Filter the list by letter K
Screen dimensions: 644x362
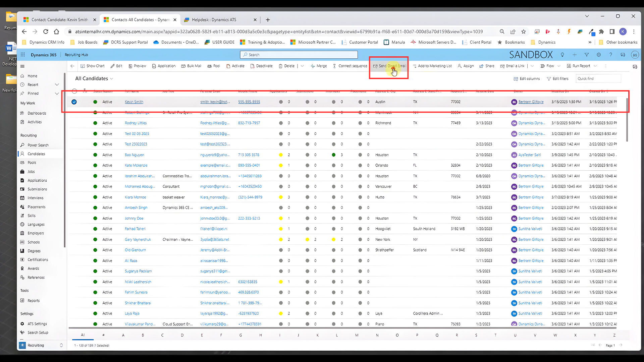[x=317, y=335]
